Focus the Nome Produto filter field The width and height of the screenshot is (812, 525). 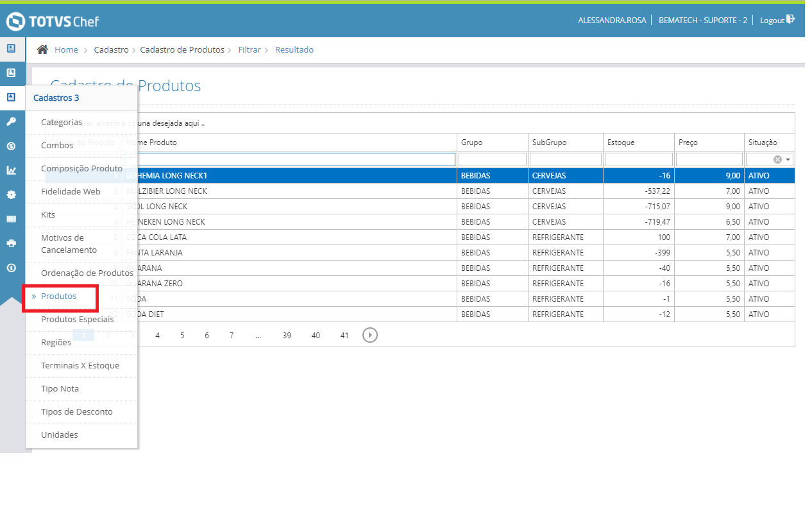(x=289, y=159)
